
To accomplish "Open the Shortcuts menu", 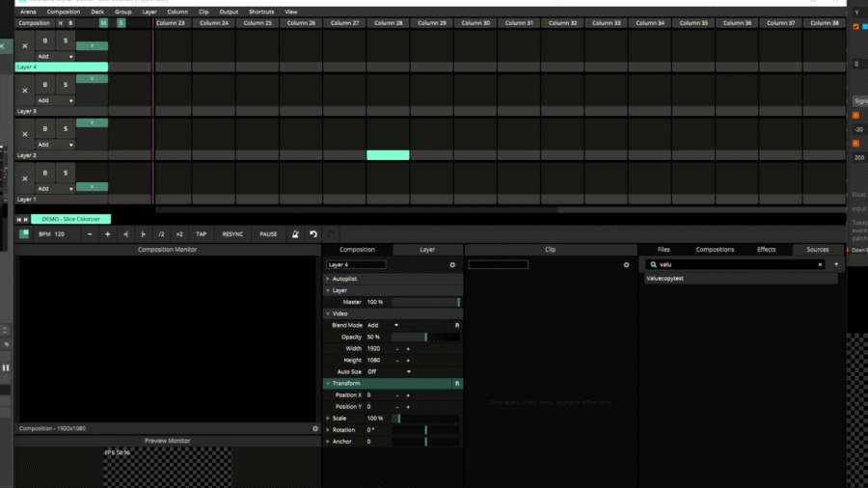I will point(261,12).
